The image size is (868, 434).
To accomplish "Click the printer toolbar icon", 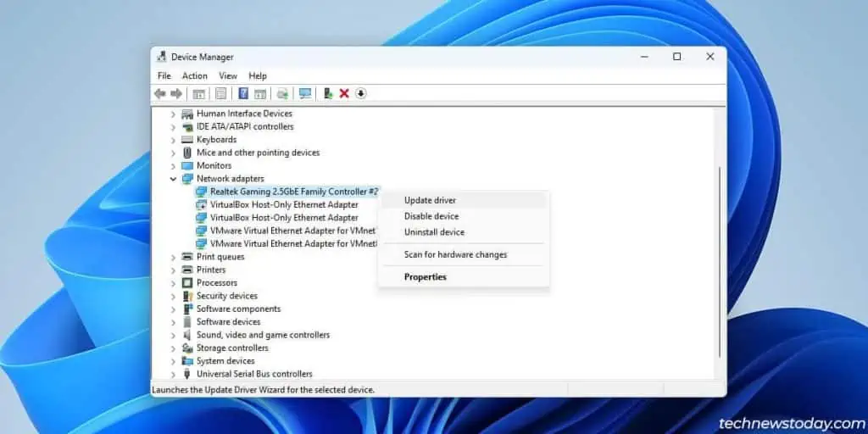I will (283, 94).
